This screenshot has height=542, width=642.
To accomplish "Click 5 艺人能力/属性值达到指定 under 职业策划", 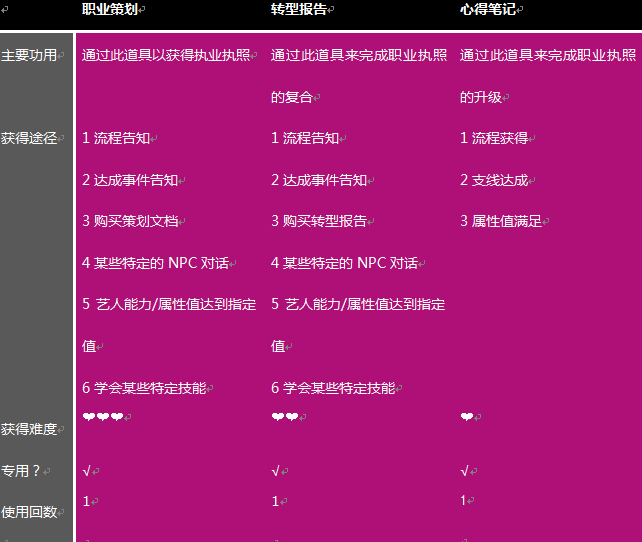I will click(x=169, y=304).
